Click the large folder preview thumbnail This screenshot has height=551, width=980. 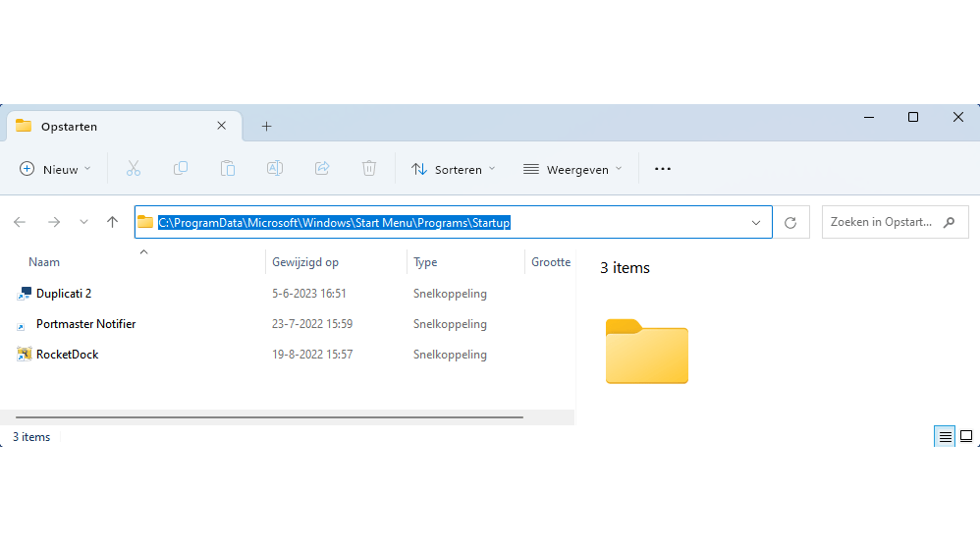[647, 352]
